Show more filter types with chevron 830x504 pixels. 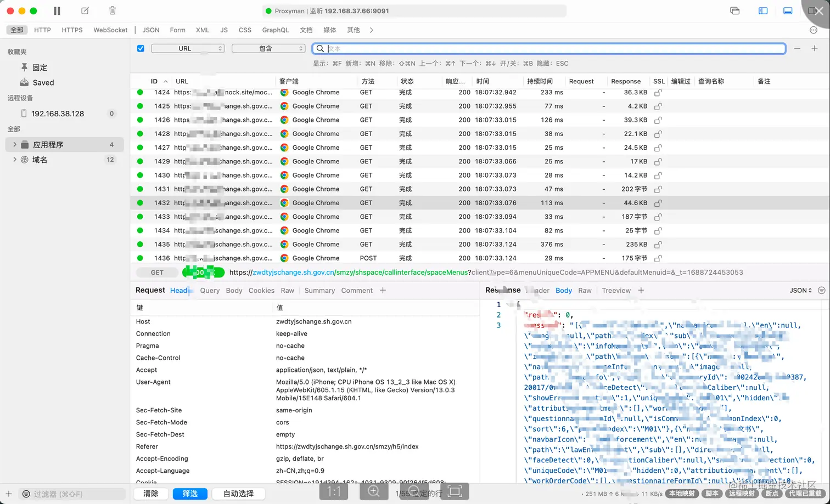tap(372, 30)
